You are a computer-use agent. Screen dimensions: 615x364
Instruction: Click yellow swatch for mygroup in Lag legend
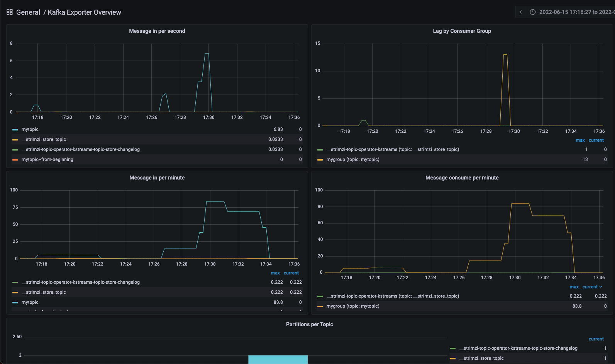[x=320, y=160]
